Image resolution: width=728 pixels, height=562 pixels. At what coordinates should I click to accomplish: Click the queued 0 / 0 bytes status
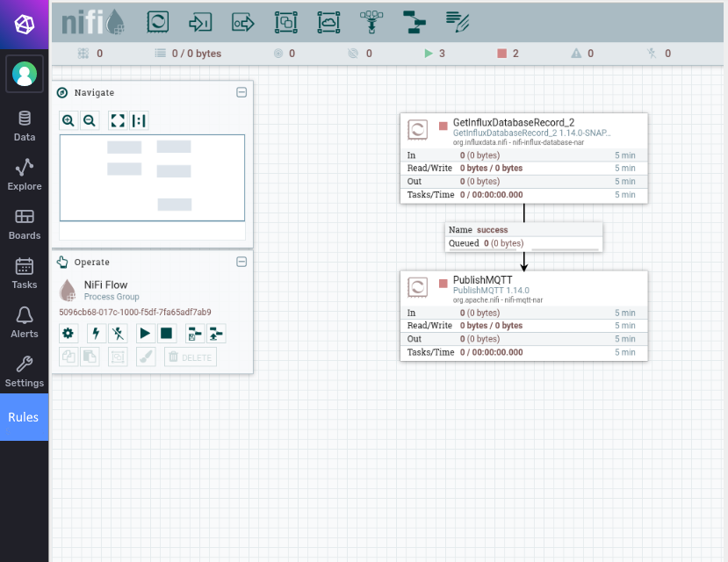point(188,54)
